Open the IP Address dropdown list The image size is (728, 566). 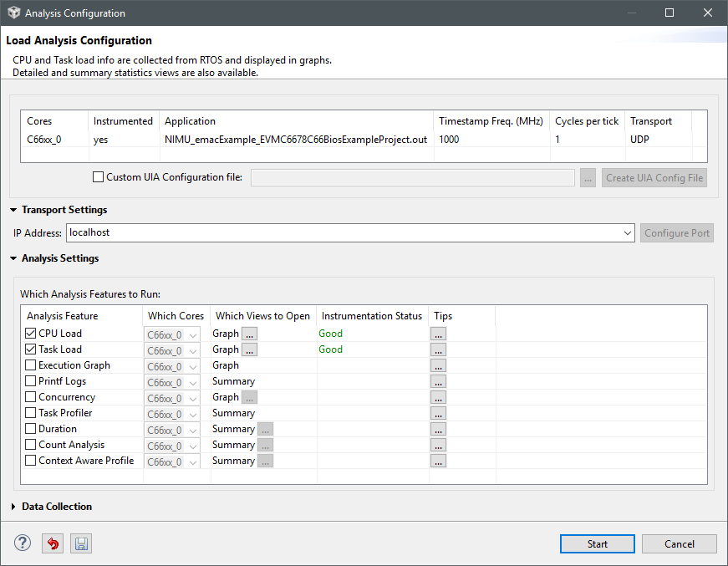click(x=628, y=233)
